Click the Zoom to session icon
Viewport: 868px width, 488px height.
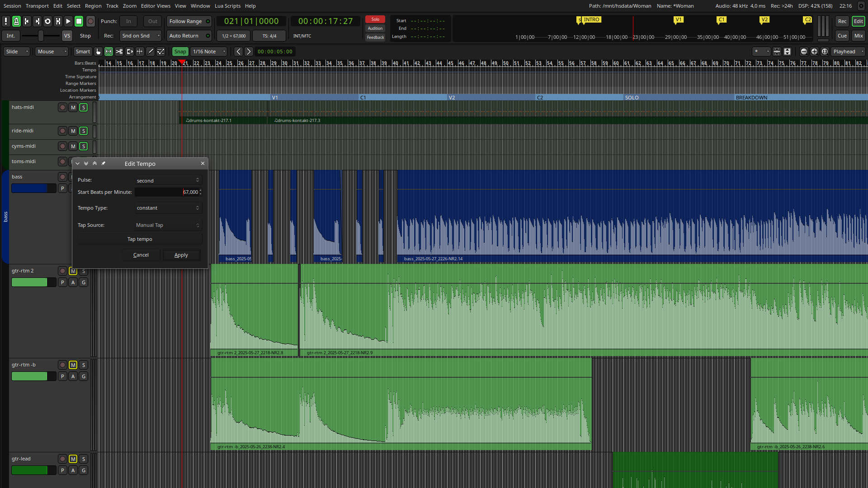825,52
